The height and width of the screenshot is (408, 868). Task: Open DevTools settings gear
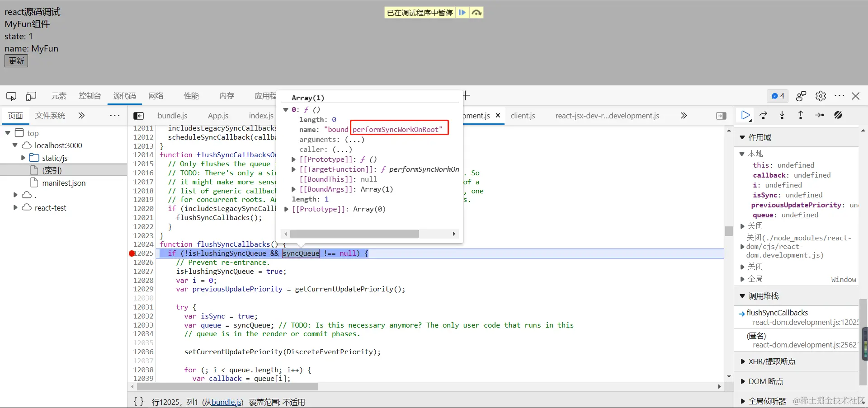pyautogui.click(x=821, y=96)
